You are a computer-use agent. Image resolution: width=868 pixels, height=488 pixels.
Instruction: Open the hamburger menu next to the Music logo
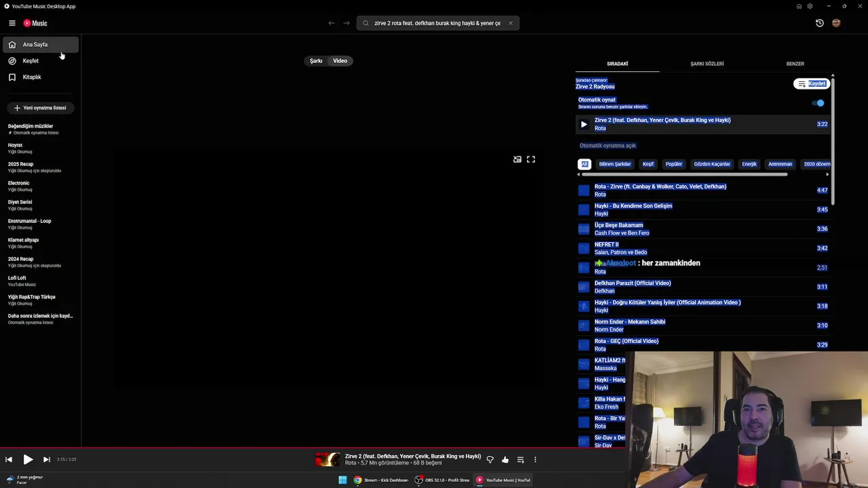coord(12,23)
